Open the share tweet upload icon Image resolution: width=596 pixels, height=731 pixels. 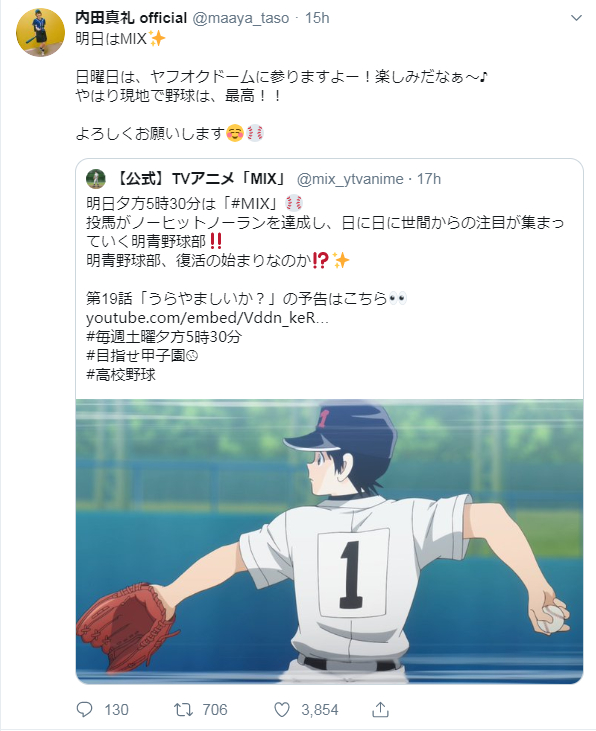[381, 709]
